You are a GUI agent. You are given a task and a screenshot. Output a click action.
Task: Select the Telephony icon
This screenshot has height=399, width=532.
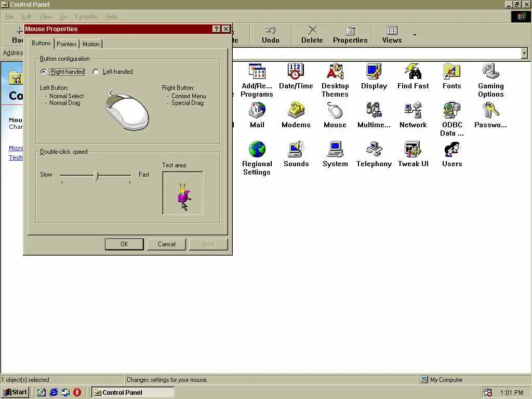[x=374, y=154]
